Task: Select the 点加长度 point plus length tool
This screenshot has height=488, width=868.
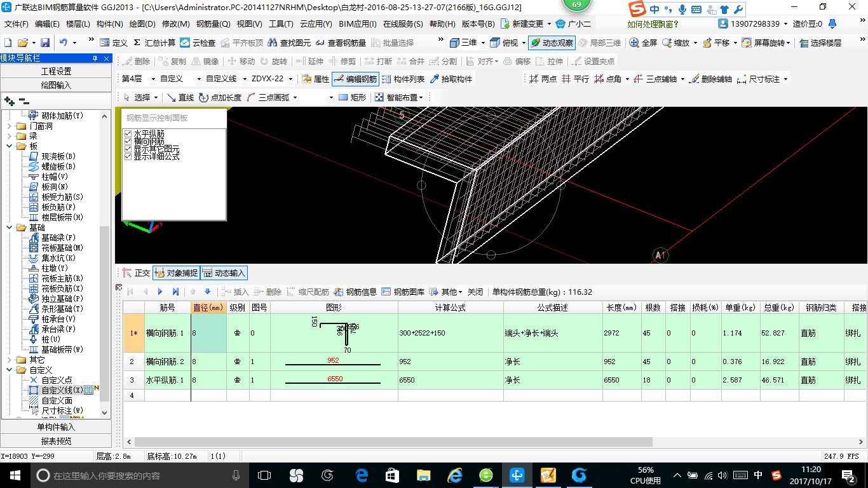Action: (x=220, y=97)
